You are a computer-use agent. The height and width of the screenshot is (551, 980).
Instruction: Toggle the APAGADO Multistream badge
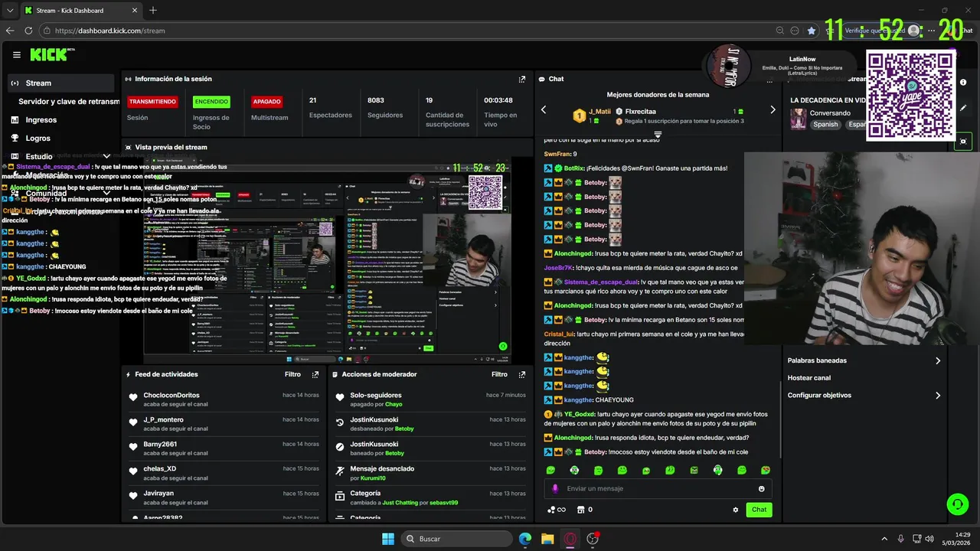point(267,101)
